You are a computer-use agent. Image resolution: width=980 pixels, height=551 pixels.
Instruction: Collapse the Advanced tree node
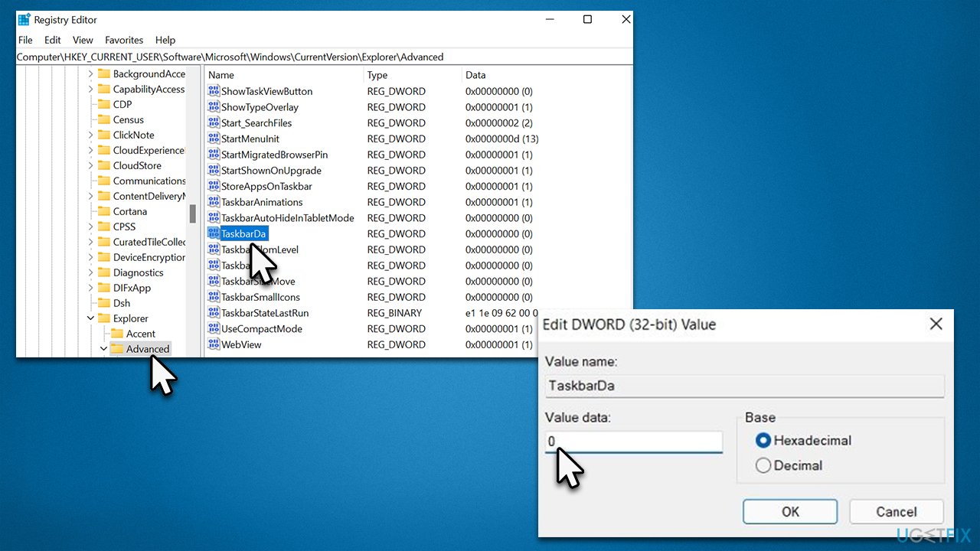tap(103, 349)
